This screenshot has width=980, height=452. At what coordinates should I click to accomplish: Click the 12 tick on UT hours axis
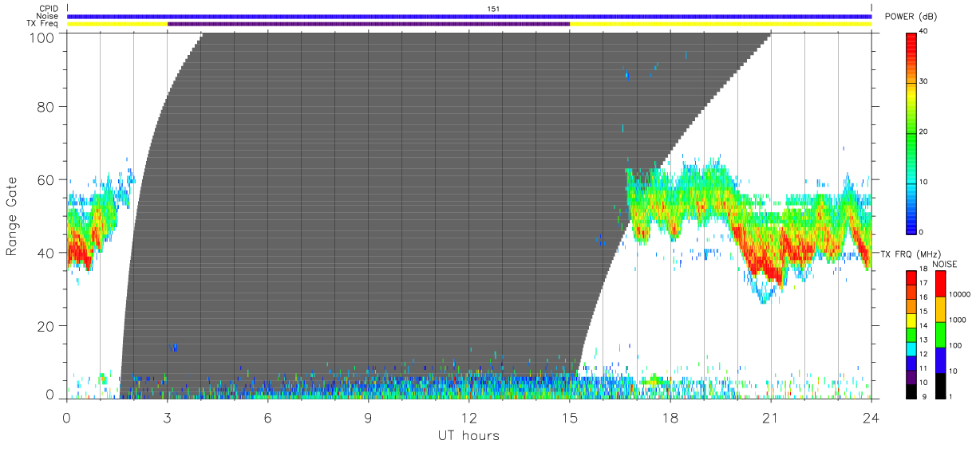(x=469, y=417)
